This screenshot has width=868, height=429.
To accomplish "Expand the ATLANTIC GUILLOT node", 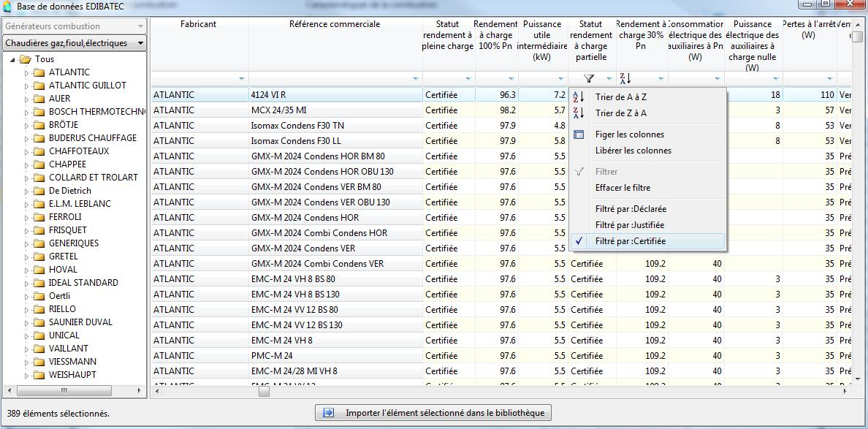I will pyautogui.click(x=26, y=86).
